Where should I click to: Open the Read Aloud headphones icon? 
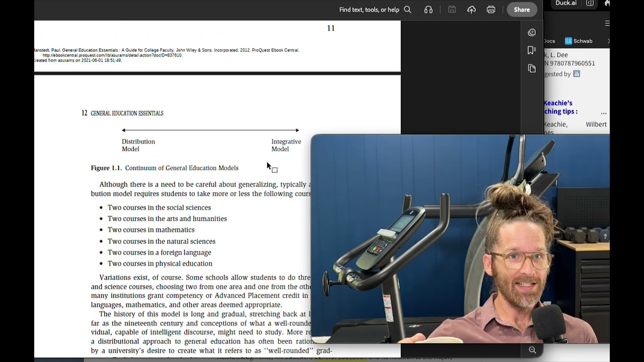click(428, 10)
